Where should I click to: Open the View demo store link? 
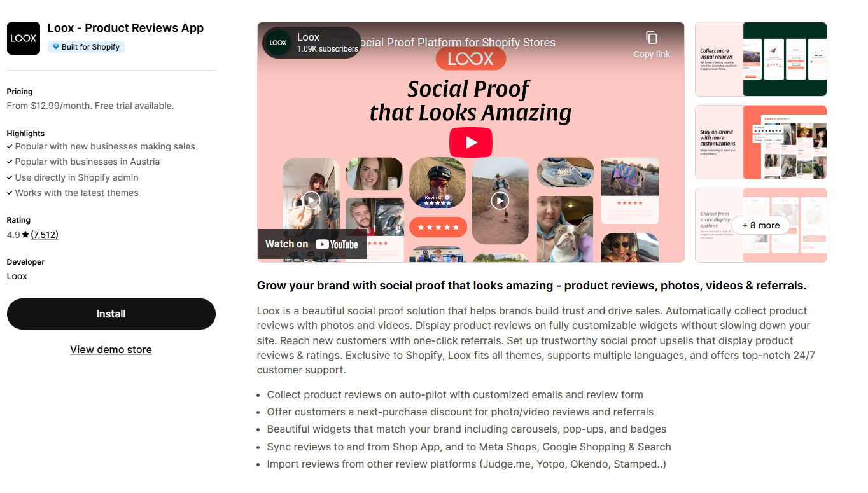[x=111, y=349]
